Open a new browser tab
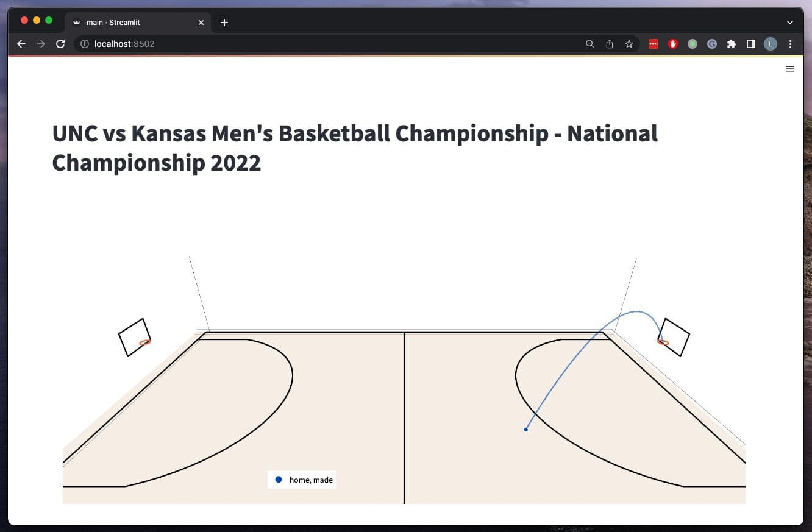 [224, 22]
